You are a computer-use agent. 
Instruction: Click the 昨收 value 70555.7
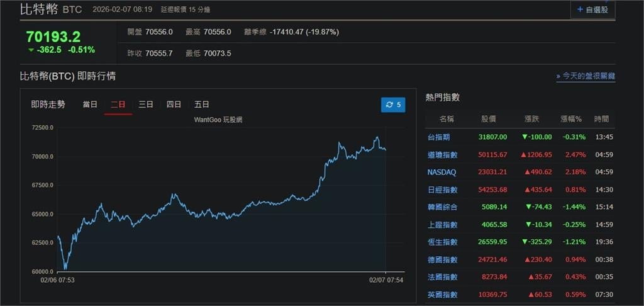pos(159,54)
